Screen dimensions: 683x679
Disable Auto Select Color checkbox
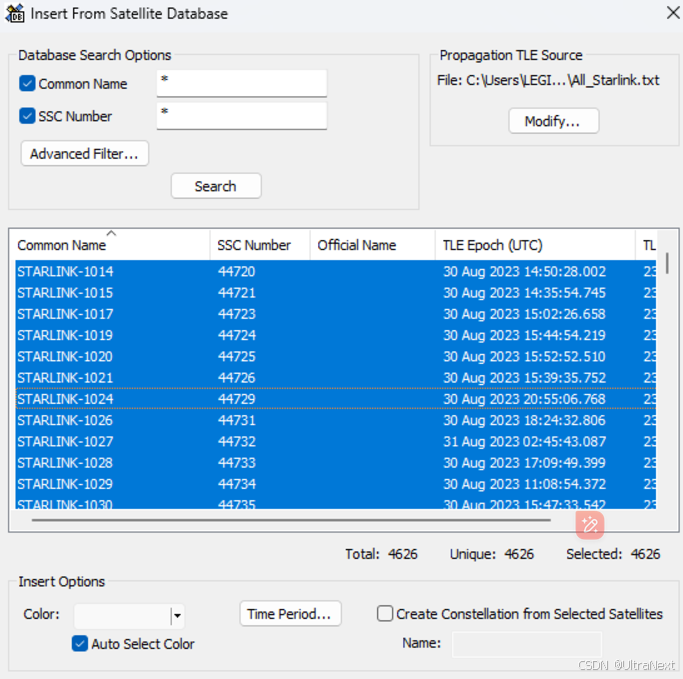coord(80,643)
